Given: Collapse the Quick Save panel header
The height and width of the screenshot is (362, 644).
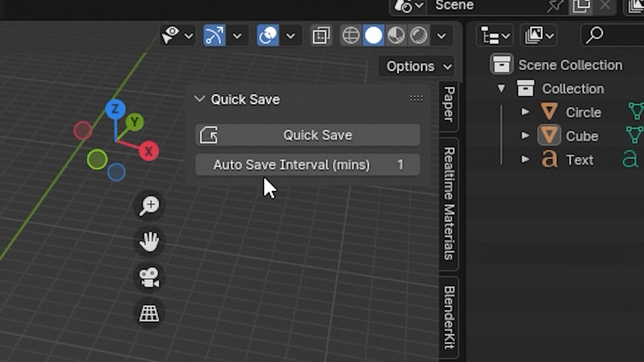Looking at the screenshot, I should coord(199,99).
